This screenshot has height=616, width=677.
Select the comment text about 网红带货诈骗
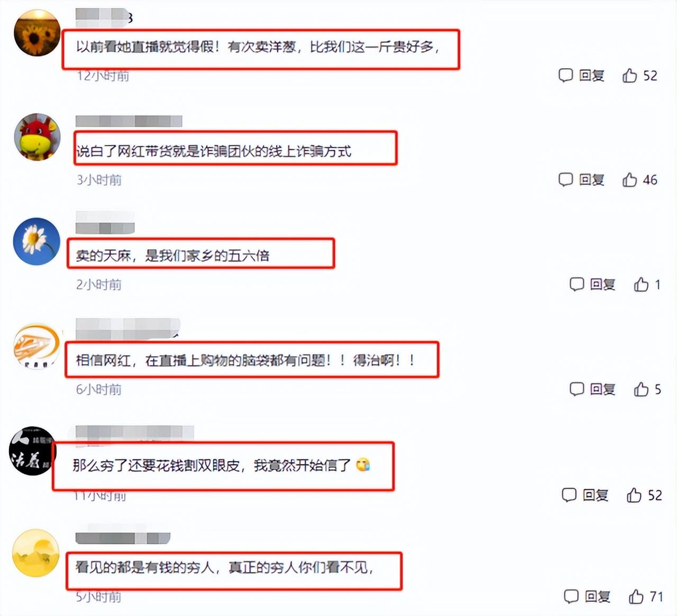(x=214, y=152)
